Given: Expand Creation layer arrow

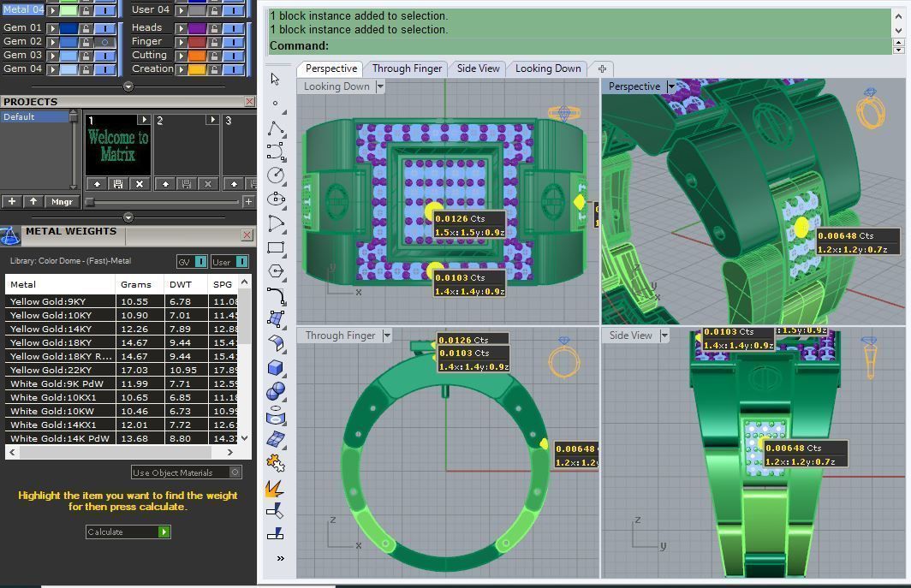Looking at the screenshot, I should click(x=182, y=69).
